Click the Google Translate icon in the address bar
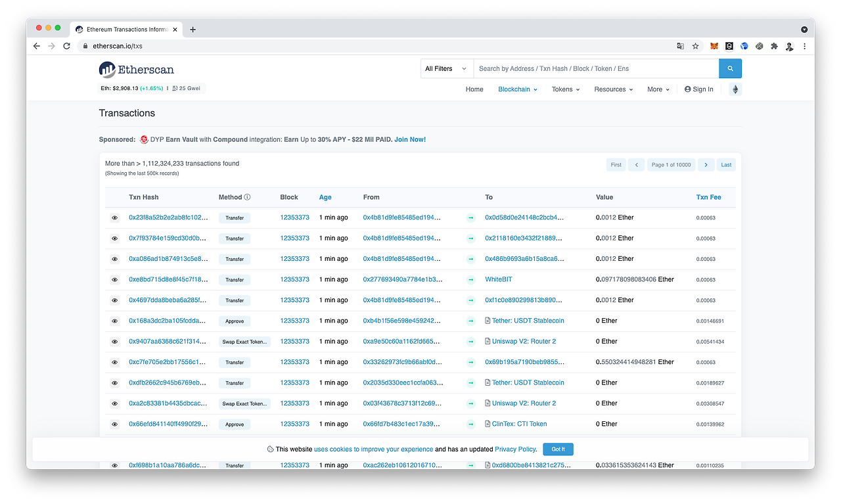Image resolution: width=841 pixels, height=504 pixels. click(x=681, y=46)
